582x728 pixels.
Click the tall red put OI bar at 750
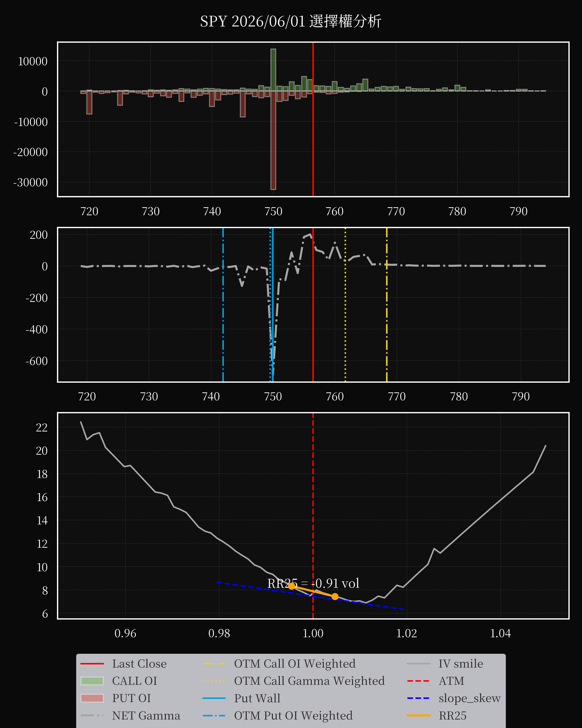273,140
